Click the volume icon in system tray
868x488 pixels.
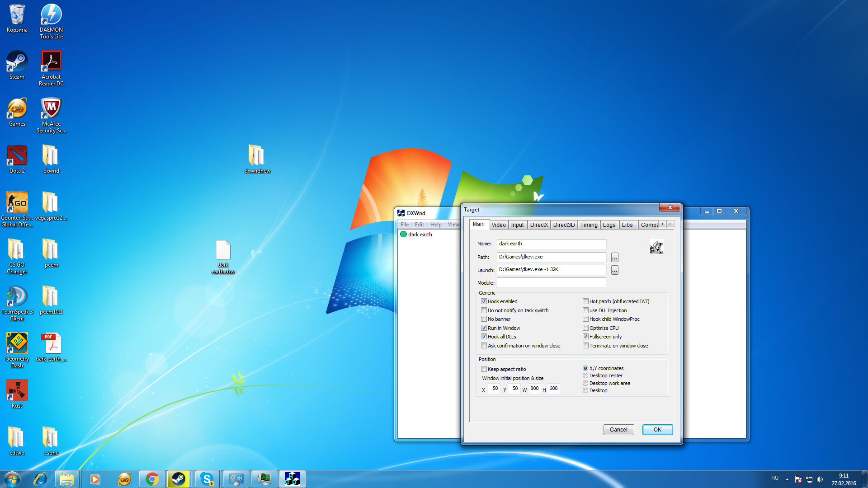click(820, 479)
